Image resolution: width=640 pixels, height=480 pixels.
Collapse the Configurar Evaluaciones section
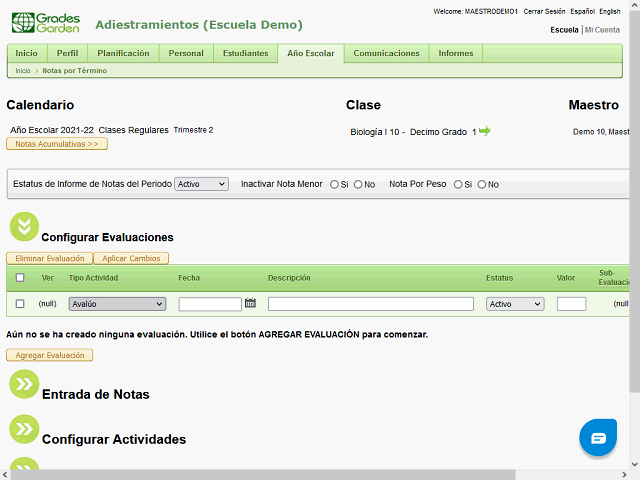coord(24,227)
